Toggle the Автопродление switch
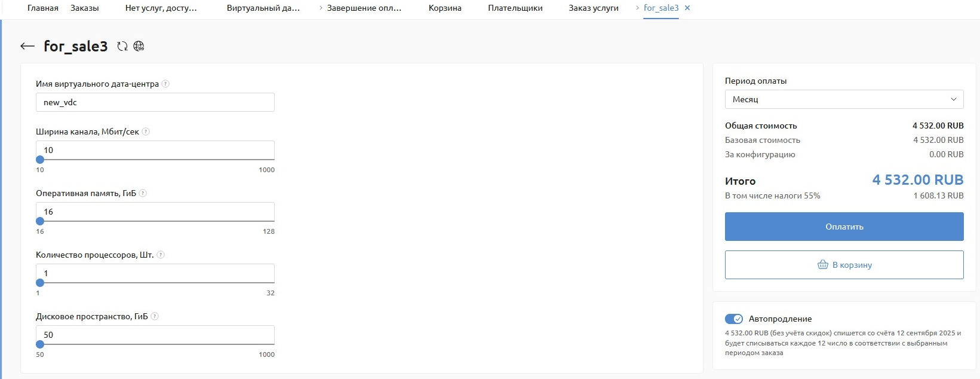Viewport: 980px width, 379px height. pyautogui.click(x=734, y=319)
